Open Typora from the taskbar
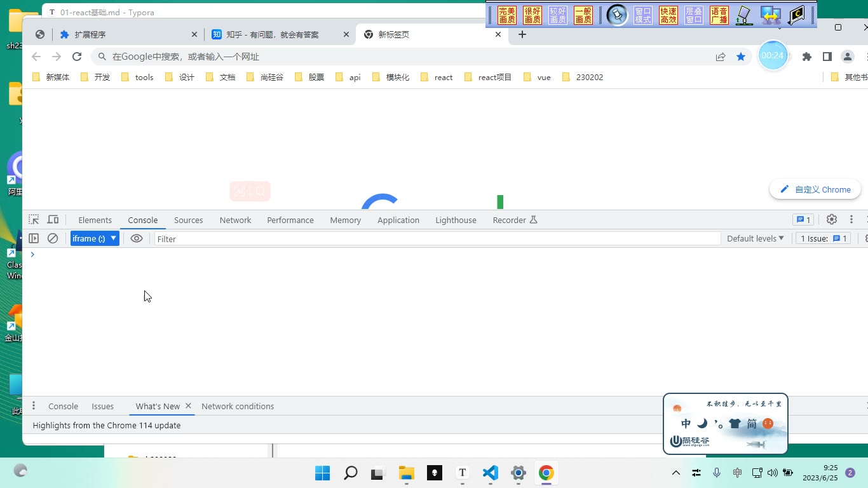Viewport: 868px width, 488px height. [462, 473]
